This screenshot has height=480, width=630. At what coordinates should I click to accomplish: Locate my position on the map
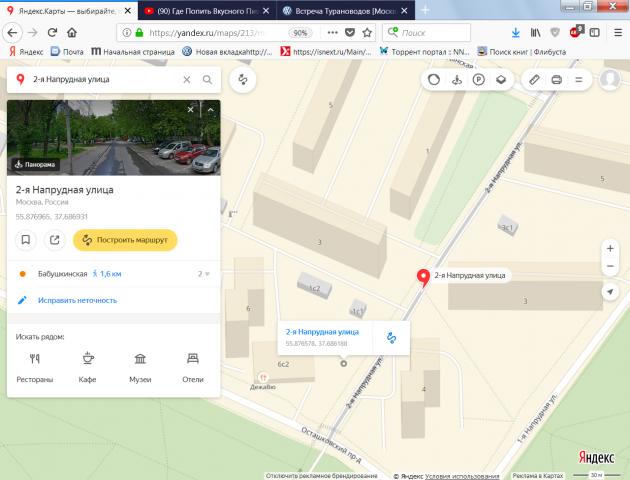pyautogui.click(x=610, y=291)
